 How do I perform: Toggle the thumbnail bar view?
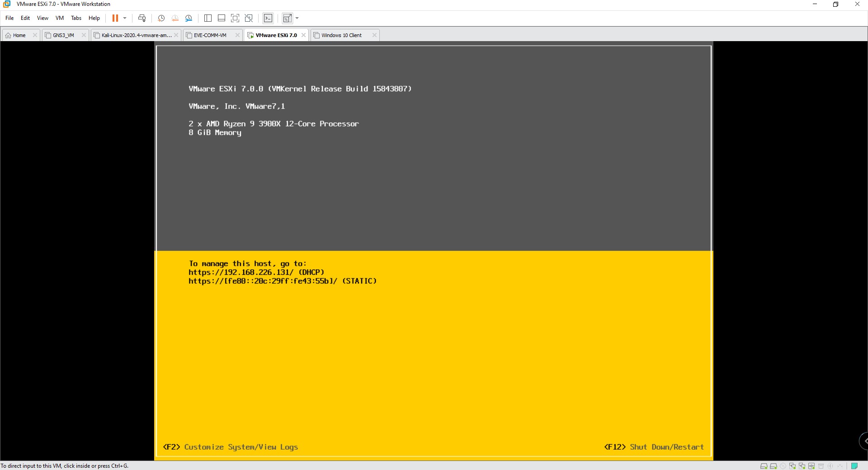click(222, 18)
